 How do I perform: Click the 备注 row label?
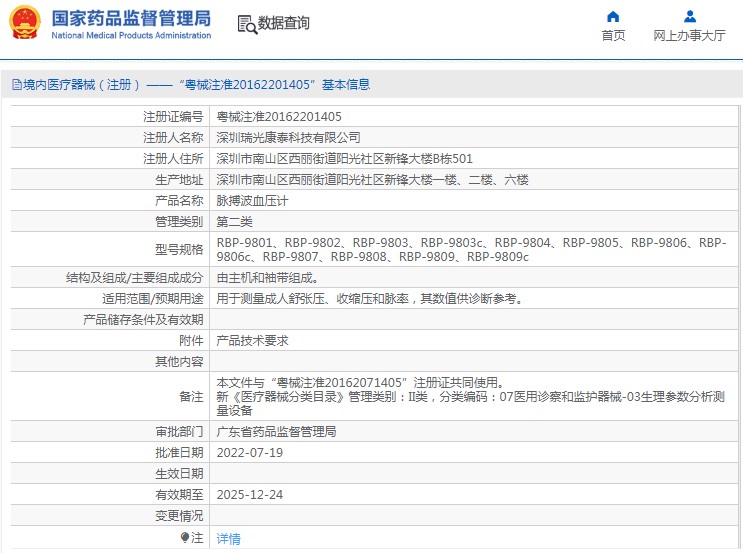coord(191,396)
